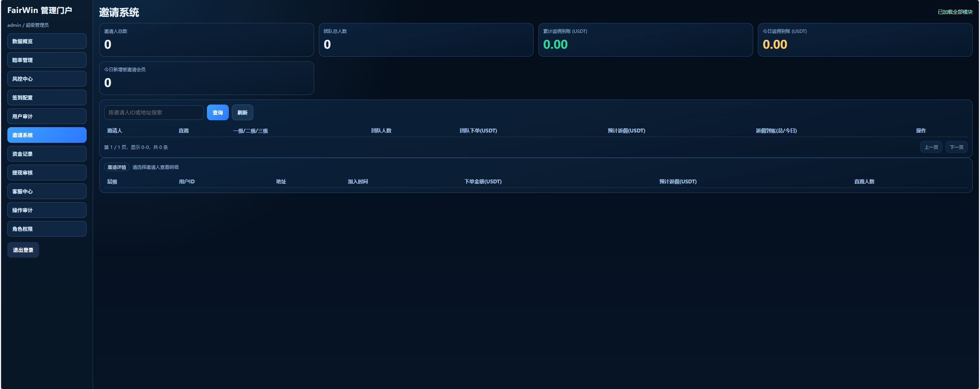
Task: Open 数据概览 in the sidebar
Action: (47, 41)
